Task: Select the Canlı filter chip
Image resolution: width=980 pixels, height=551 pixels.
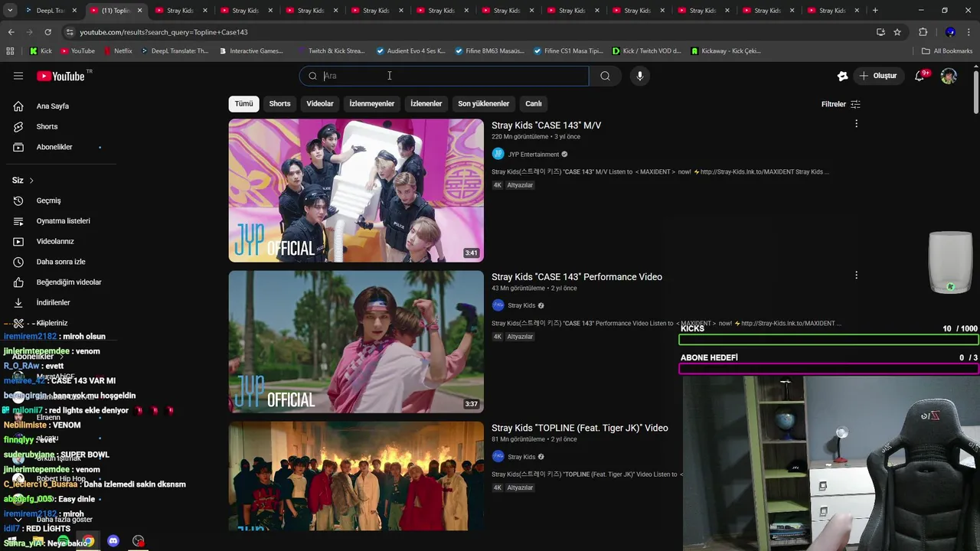Action: (x=534, y=104)
